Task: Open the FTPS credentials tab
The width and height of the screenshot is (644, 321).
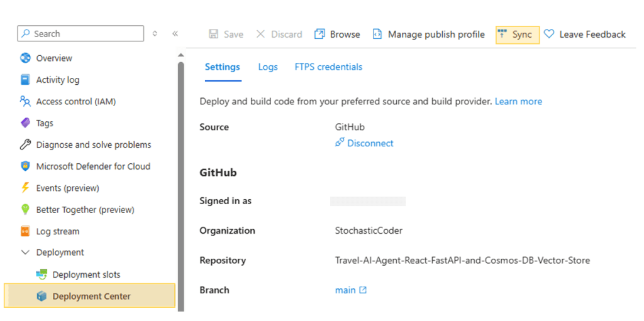Action: click(328, 67)
